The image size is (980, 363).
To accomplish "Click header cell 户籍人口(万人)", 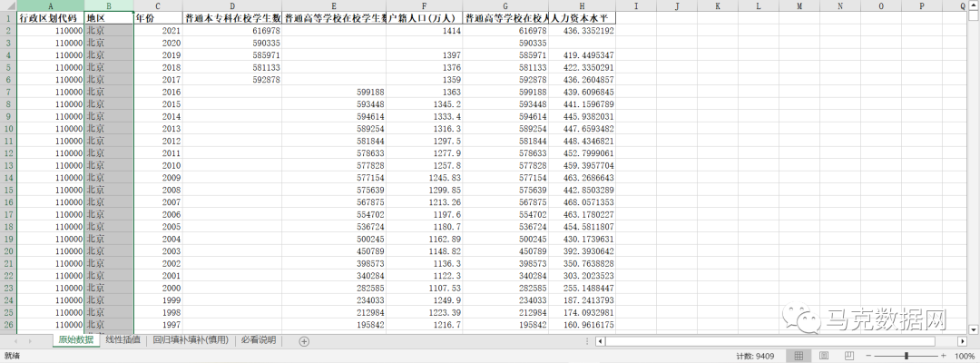I will tap(425, 18).
